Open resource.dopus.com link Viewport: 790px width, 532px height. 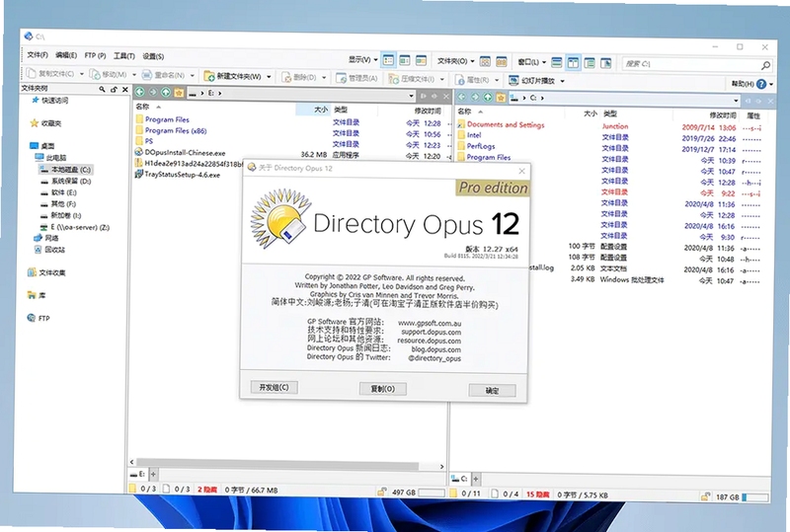(429, 341)
